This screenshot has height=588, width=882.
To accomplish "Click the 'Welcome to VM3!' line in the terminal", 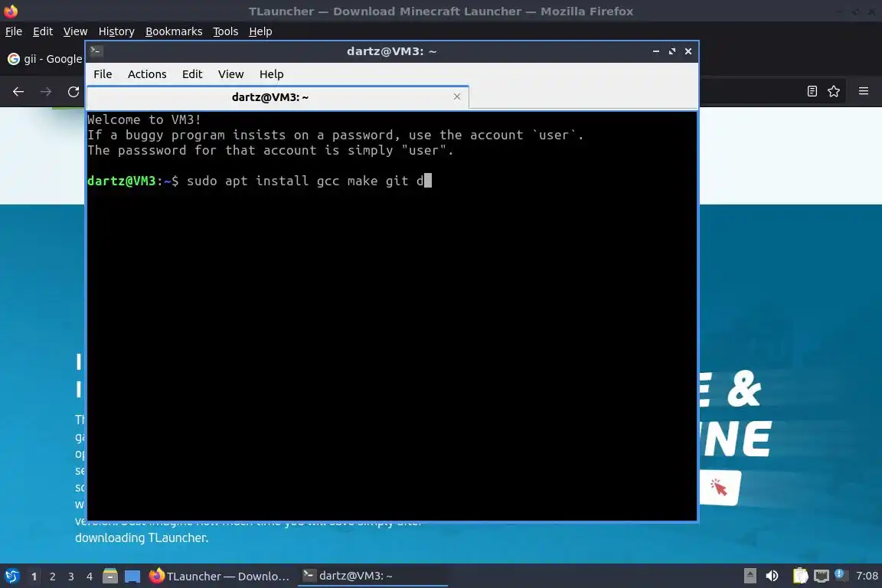I will pyautogui.click(x=144, y=119).
